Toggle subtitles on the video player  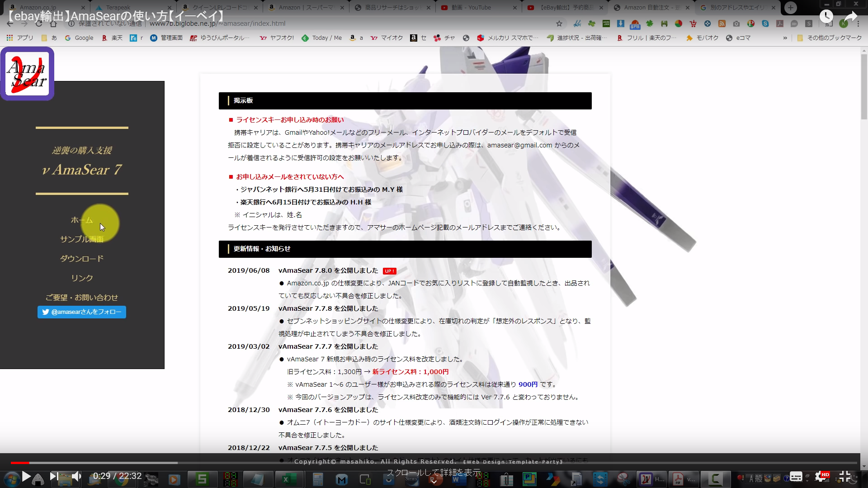pos(796,476)
